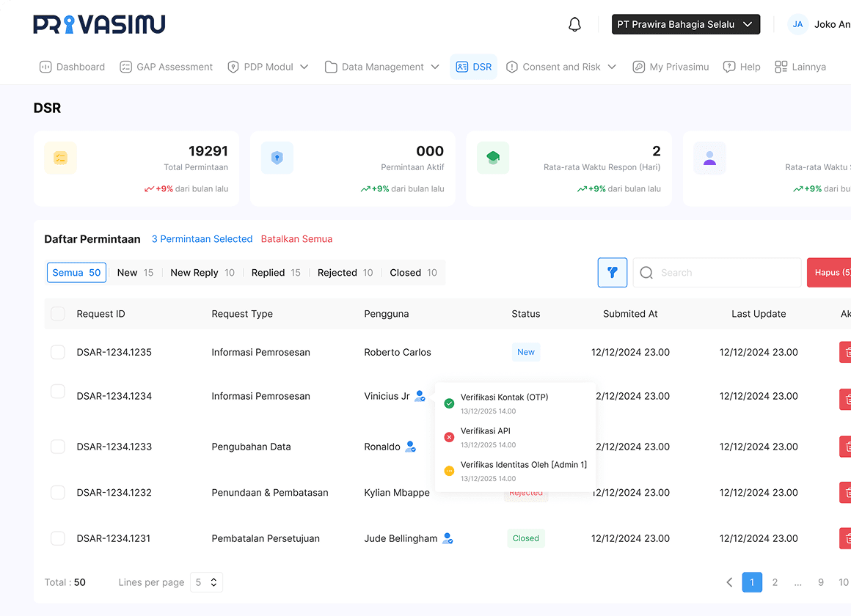Open the filter funnel button

click(612, 272)
